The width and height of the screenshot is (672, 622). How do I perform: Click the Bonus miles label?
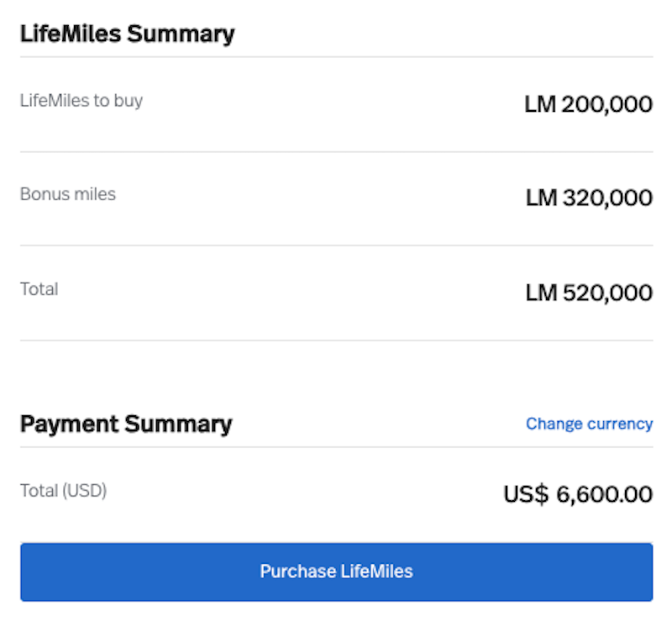68,194
